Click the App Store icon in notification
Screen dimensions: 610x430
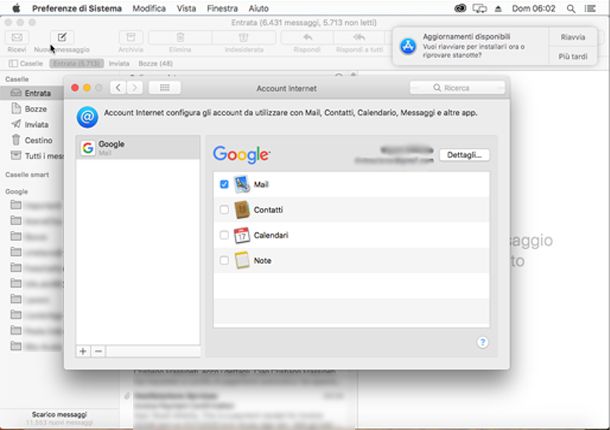[x=408, y=46]
